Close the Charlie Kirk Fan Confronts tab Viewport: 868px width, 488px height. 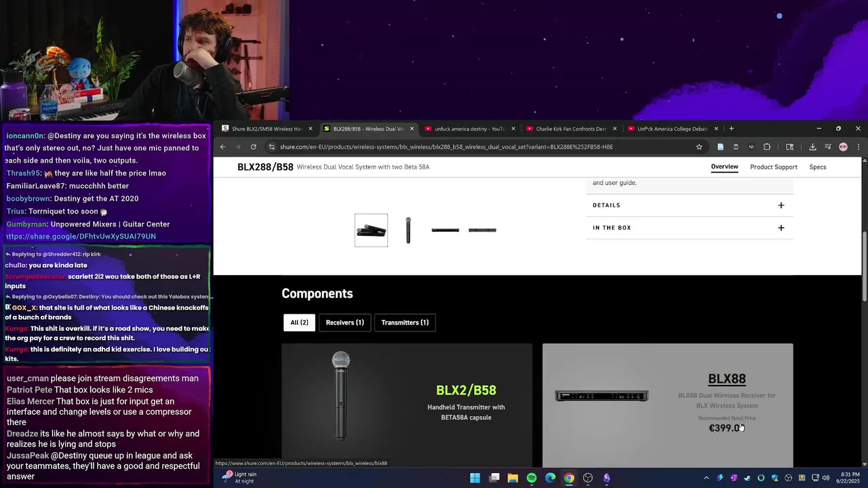614,129
